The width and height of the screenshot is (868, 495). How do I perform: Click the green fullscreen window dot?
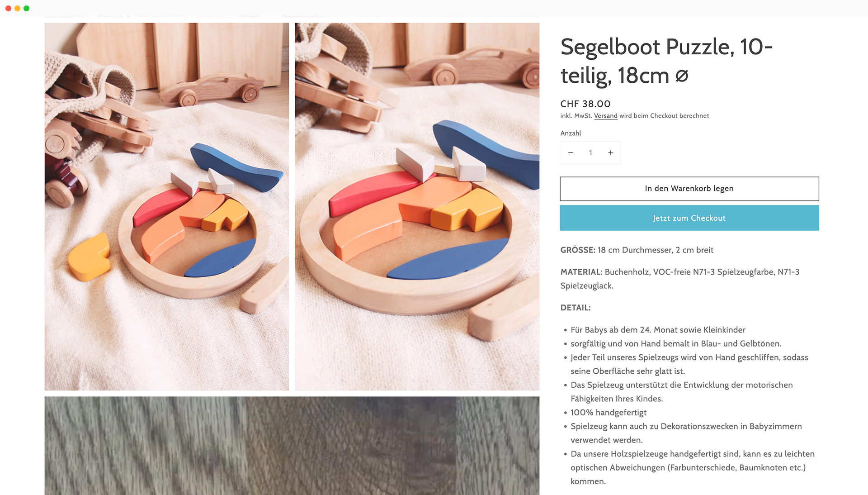point(26,8)
